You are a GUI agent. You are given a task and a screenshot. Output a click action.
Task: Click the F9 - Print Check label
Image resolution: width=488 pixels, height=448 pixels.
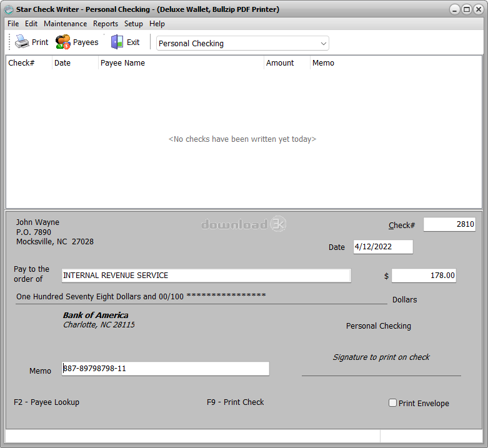pyautogui.click(x=236, y=402)
